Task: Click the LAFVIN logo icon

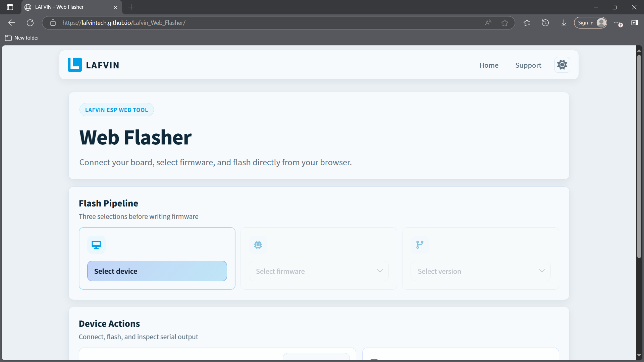Action: [74, 65]
